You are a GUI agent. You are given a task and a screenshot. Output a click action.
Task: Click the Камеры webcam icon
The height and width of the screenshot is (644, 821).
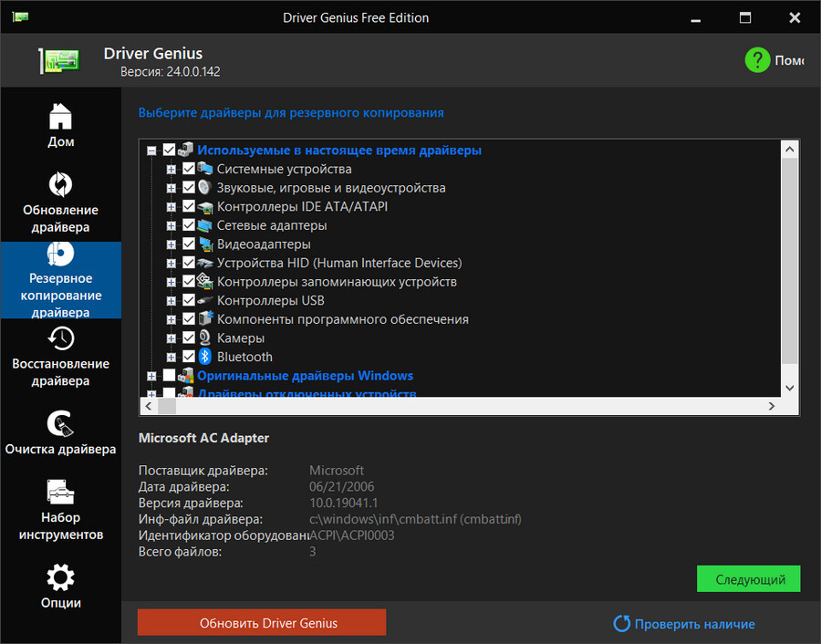click(204, 338)
